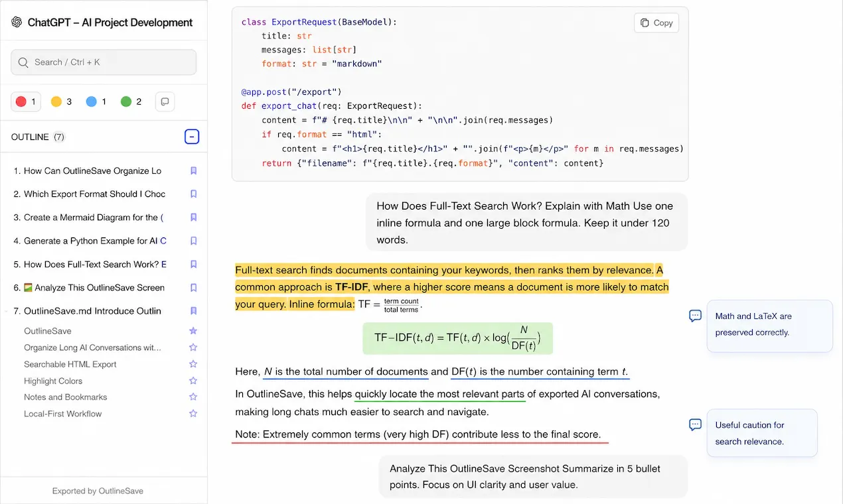Click the notes comment filter icon
Screen dimensions: 843x504
click(x=165, y=101)
